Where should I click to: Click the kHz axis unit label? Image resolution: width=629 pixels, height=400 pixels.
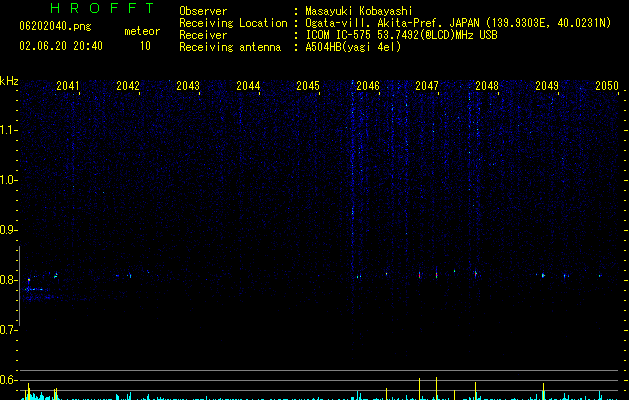pos(9,81)
